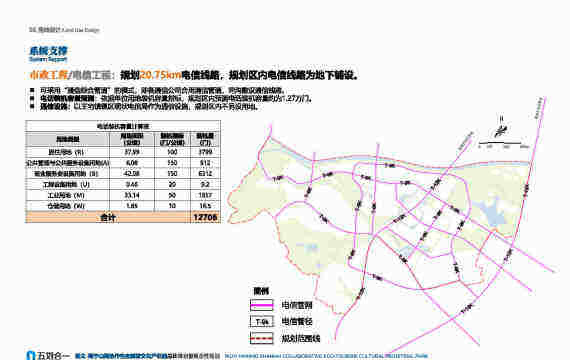Screen dimensions: 570x360
Task: Click the orange 市政工程 heading text
Action: click(x=48, y=75)
